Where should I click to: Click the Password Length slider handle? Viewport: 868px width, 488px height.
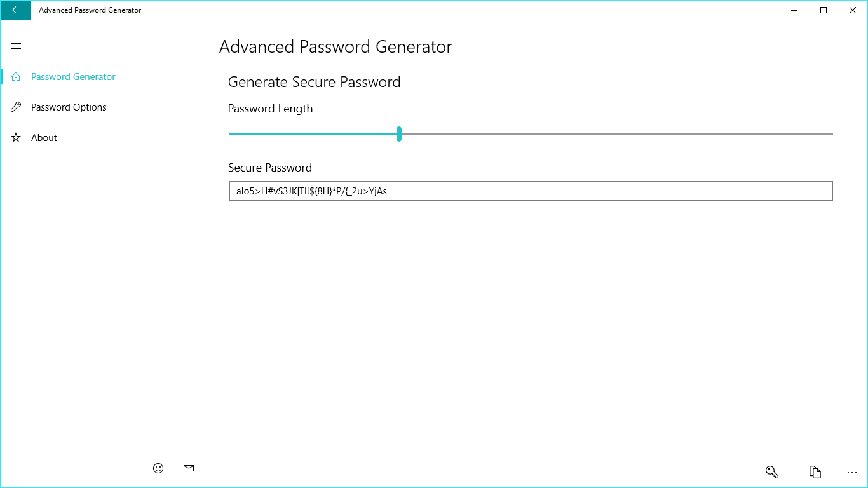(x=399, y=134)
